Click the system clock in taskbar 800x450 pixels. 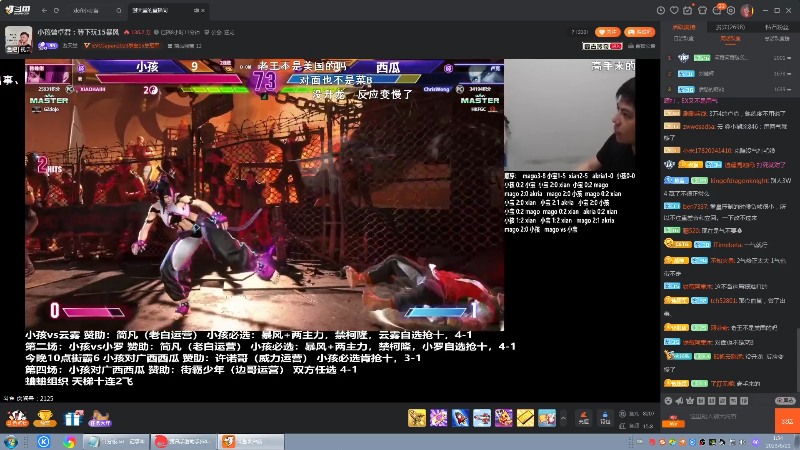coord(778,441)
